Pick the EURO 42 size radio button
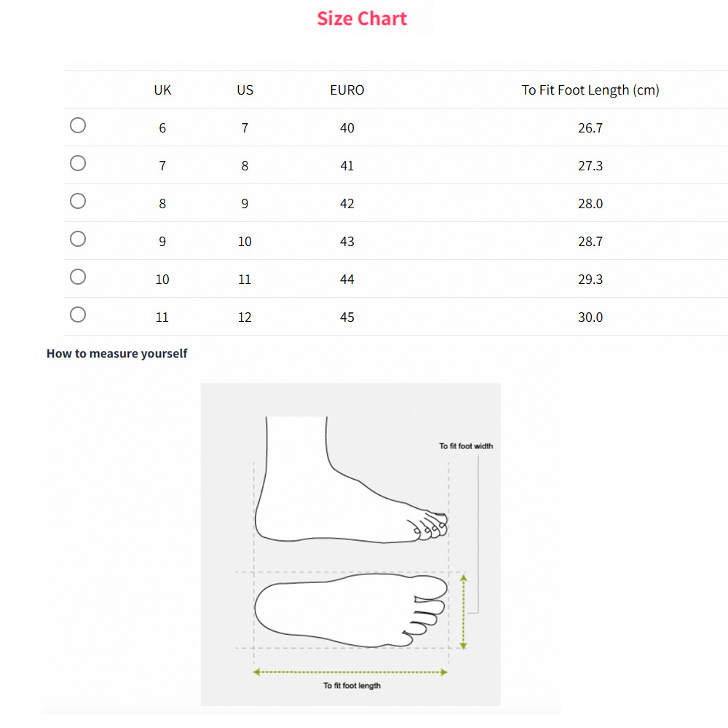The height and width of the screenshot is (728, 728). tap(78, 201)
